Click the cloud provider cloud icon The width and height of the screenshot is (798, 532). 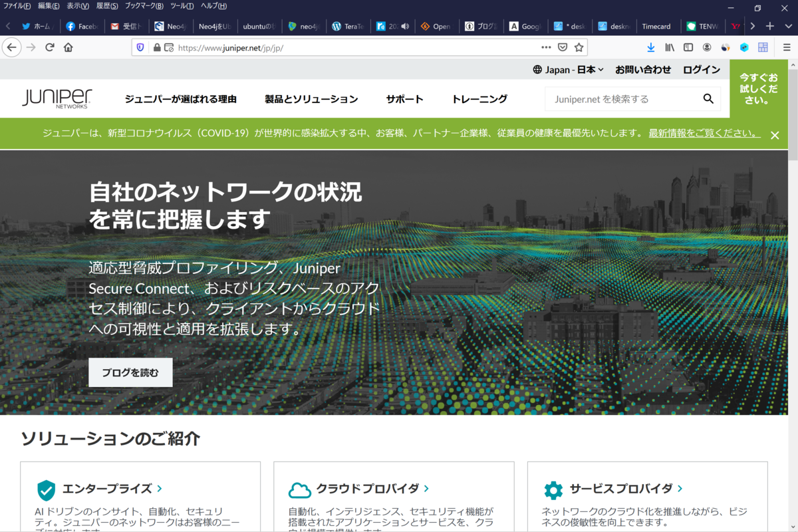(300, 490)
